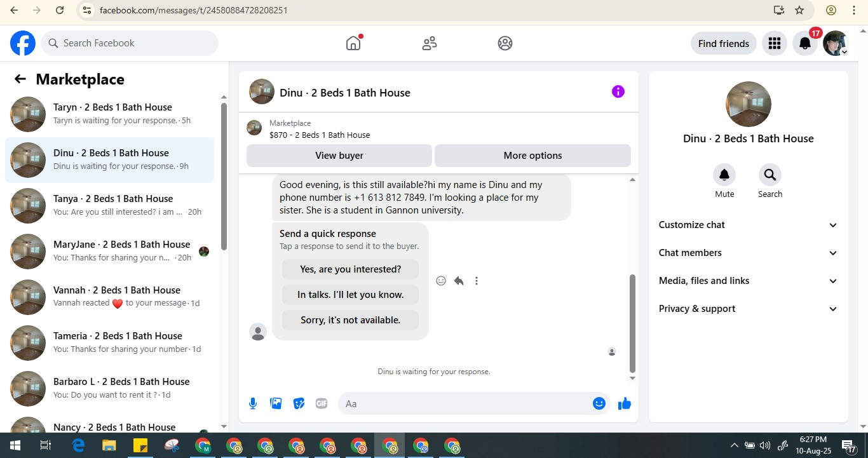Screen dimensions: 868x458
Task: Expand the Media, files and links section
Action: pyautogui.click(x=749, y=281)
